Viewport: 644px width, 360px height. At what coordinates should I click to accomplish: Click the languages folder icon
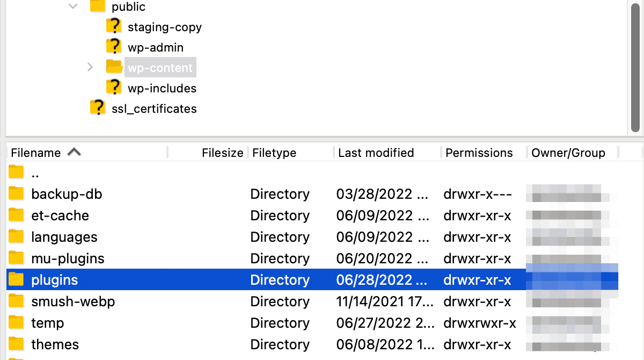pyautogui.click(x=16, y=236)
